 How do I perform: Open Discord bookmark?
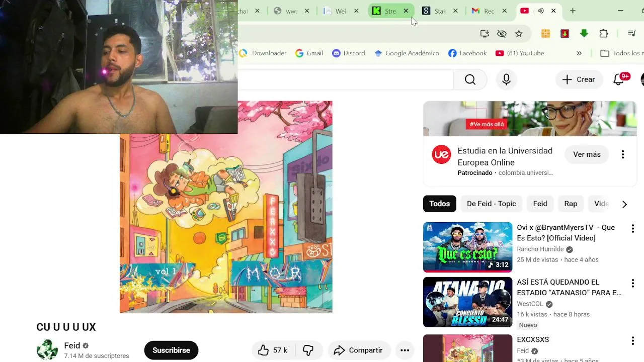pos(349,53)
